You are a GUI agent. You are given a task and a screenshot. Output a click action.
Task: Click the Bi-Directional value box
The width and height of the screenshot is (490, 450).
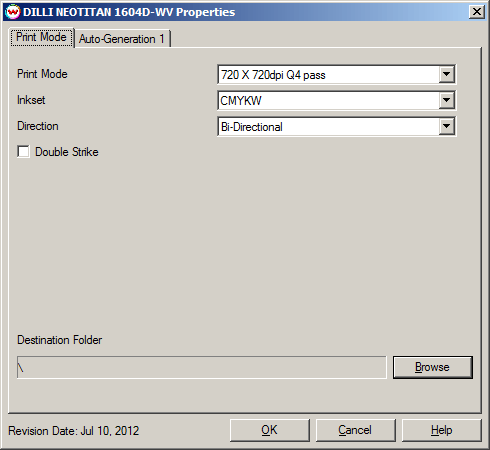[336, 126]
